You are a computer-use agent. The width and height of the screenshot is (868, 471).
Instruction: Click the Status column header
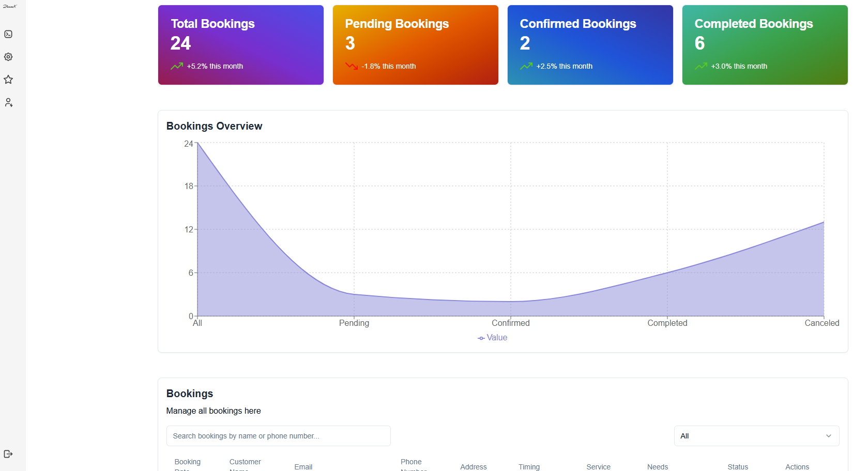point(738,467)
